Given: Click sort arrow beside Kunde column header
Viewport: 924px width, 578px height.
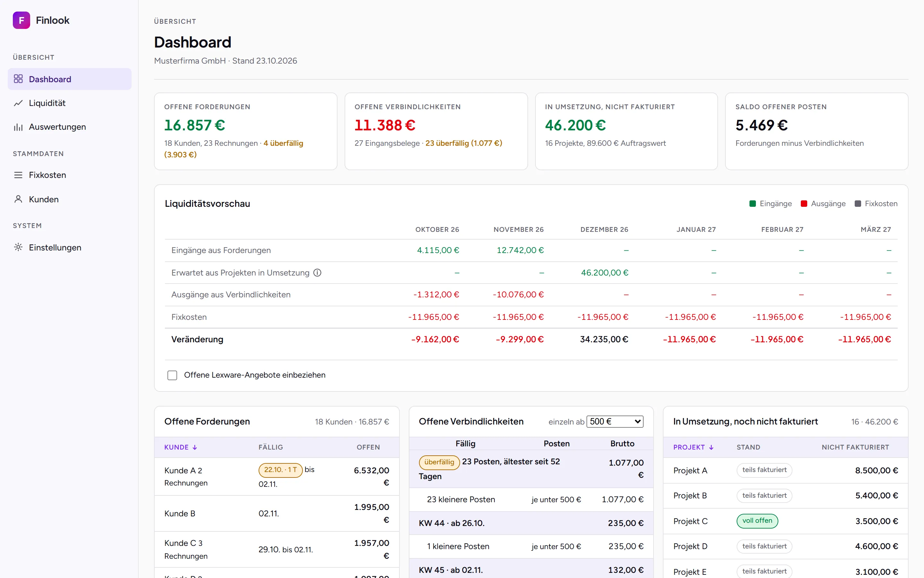Looking at the screenshot, I should (x=195, y=447).
